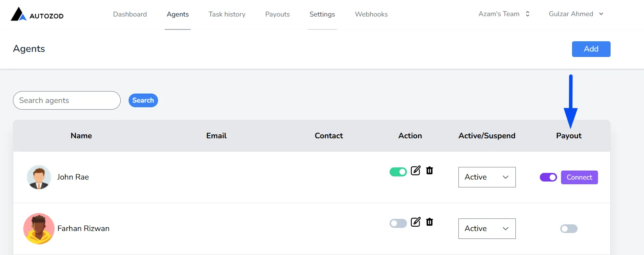Edit John Rae's agent details
The height and width of the screenshot is (255, 644).
coord(416,171)
